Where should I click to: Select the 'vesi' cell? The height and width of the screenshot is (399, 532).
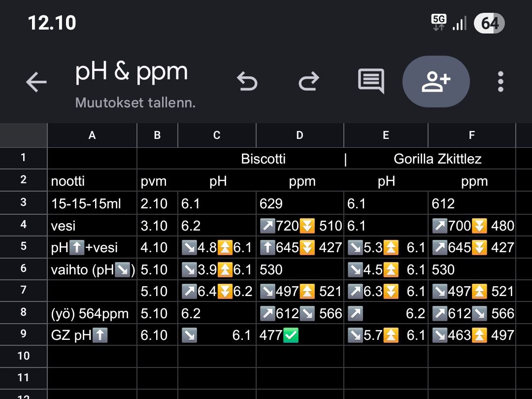pyautogui.click(x=92, y=225)
